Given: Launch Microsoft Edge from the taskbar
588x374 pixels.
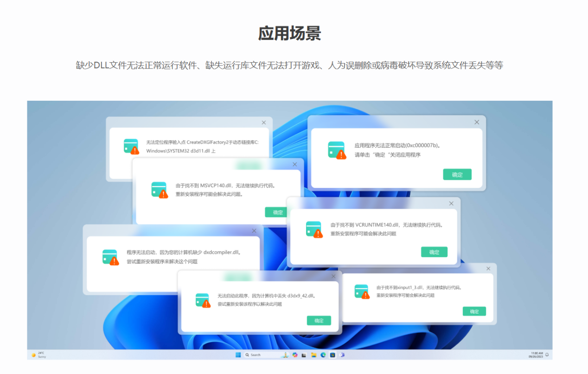Looking at the screenshot, I should (323, 355).
